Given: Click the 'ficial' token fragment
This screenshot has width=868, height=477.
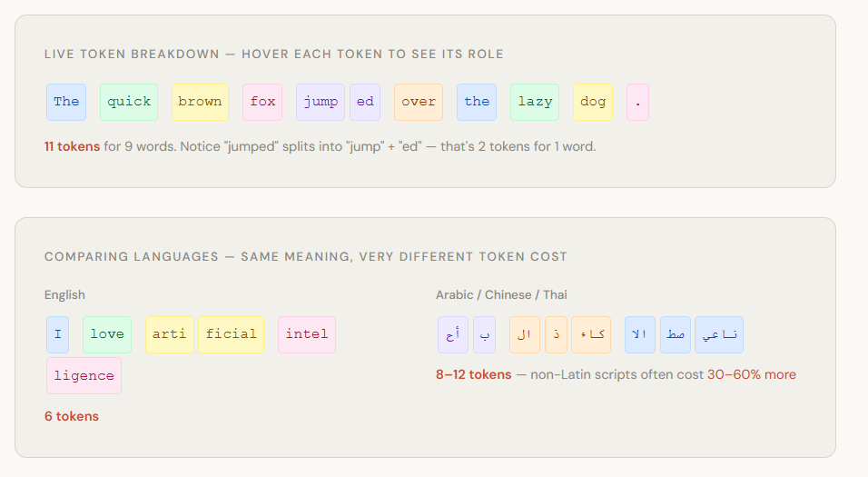Looking at the screenshot, I should 231,334.
